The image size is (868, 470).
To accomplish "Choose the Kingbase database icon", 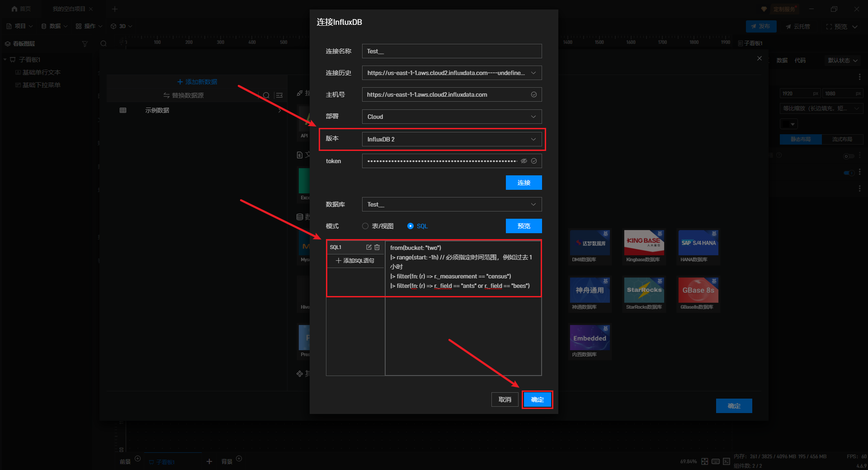I will pos(644,243).
